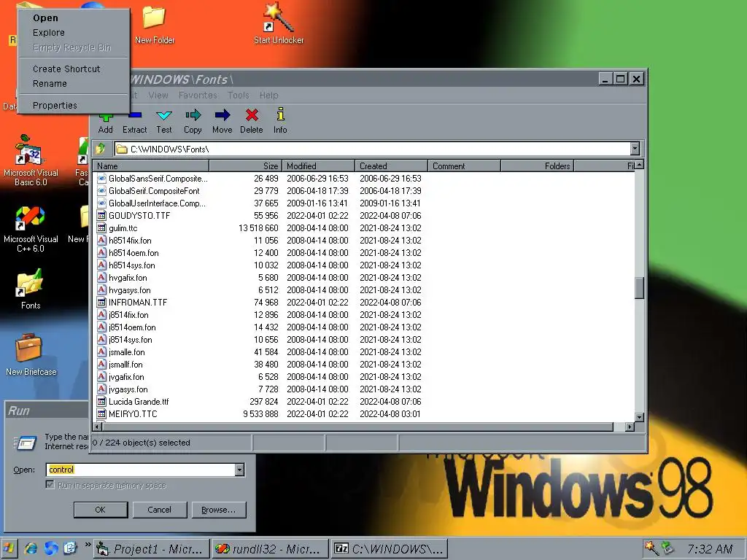
Task: Click the horizontal scrollbar left arrow
Action: point(97,427)
